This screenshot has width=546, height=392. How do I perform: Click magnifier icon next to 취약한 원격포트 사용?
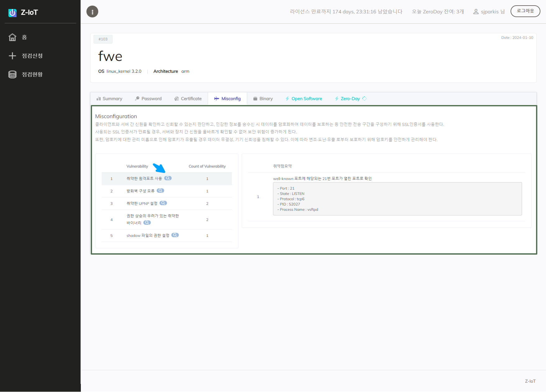pos(168,178)
